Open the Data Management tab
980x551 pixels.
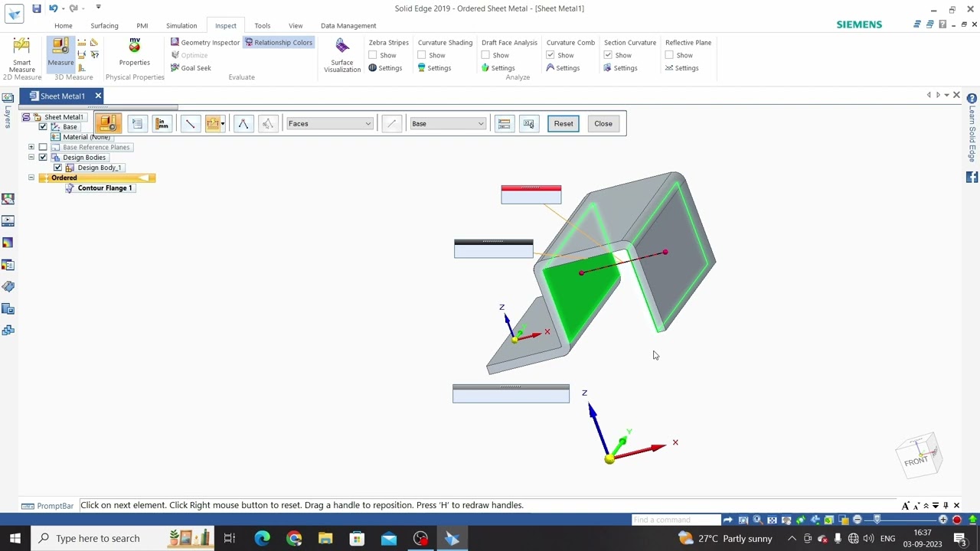pyautogui.click(x=348, y=25)
